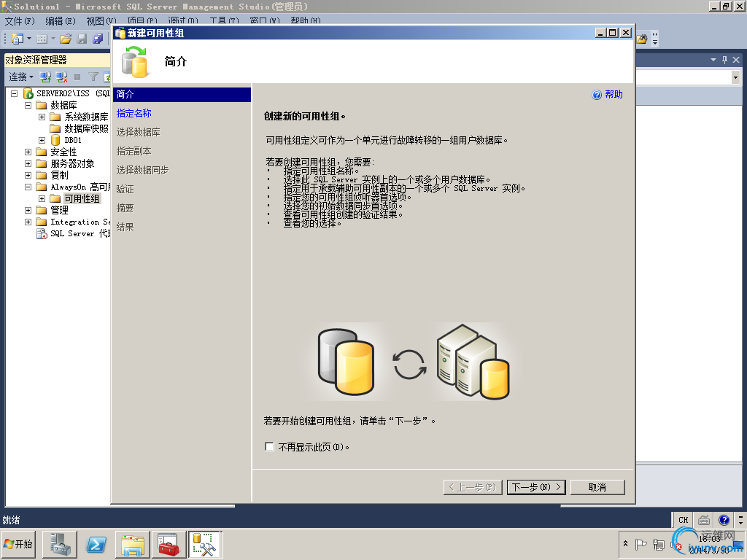Image resolution: width=747 pixels, height=560 pixels.
Task: Open the New Query dropdown arrow
Action: click(29, 39)
